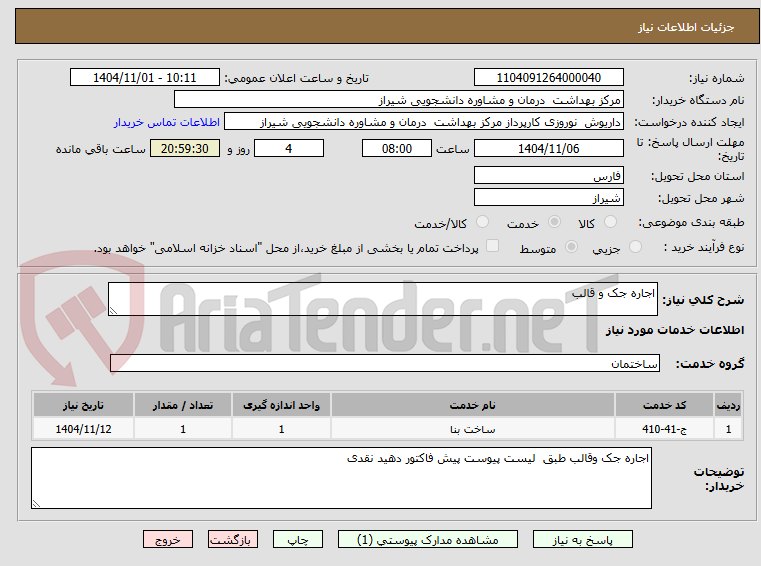Screen dimensions: 761x566
Task: Click the ردیف column header
Action: pos(728,405)
